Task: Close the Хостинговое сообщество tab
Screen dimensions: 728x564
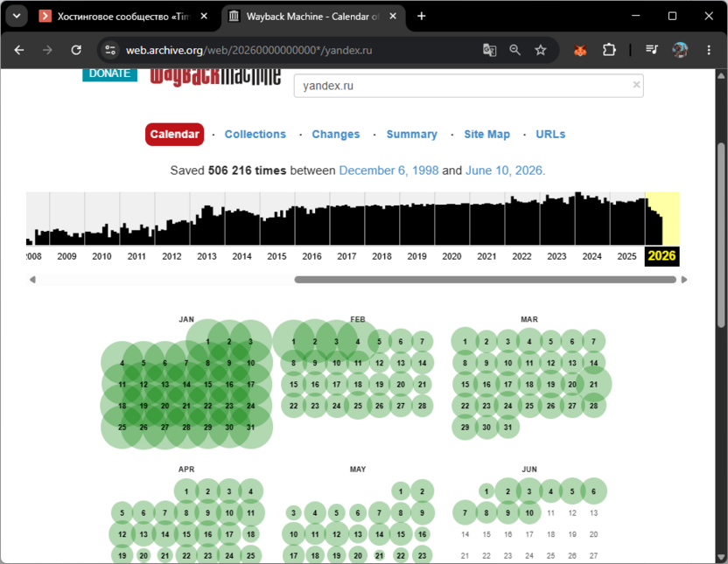Action: pos(204,17)
